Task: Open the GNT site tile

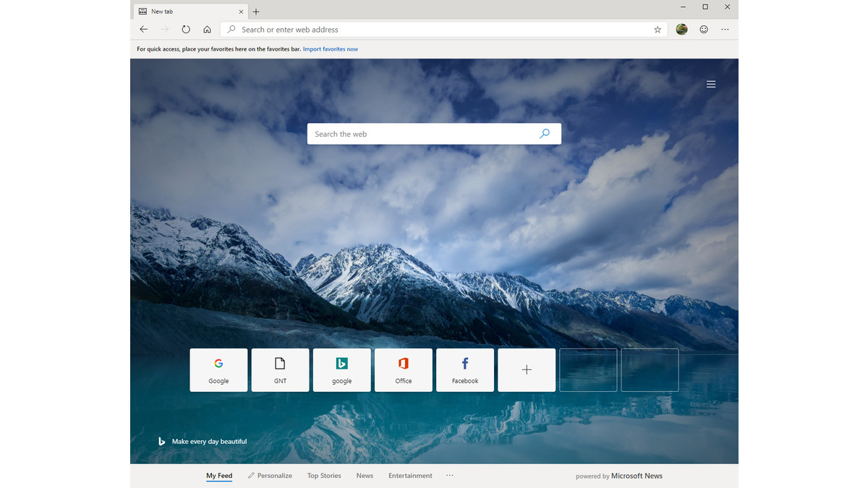Action: click(x=280, y=369)
